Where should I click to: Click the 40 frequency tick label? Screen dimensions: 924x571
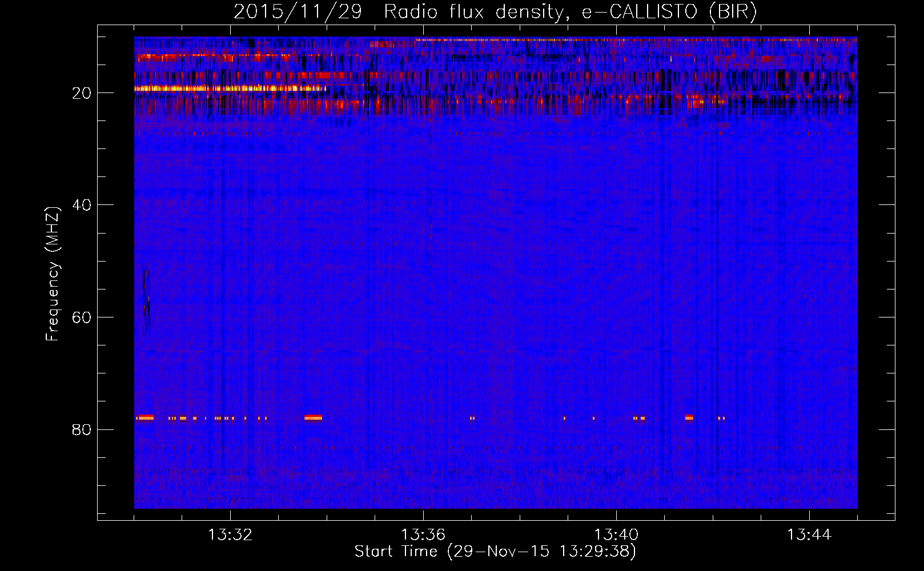(82, 205)
